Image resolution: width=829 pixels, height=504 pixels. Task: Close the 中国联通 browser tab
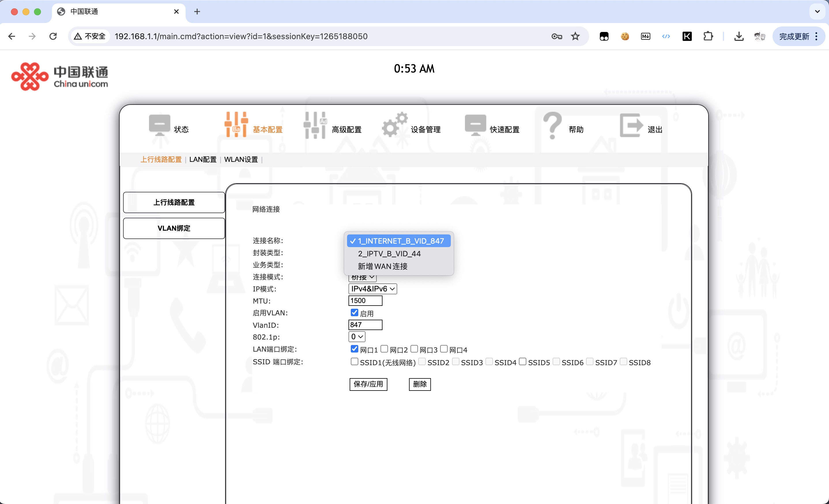pyautogui.click(x=176, y=12)
